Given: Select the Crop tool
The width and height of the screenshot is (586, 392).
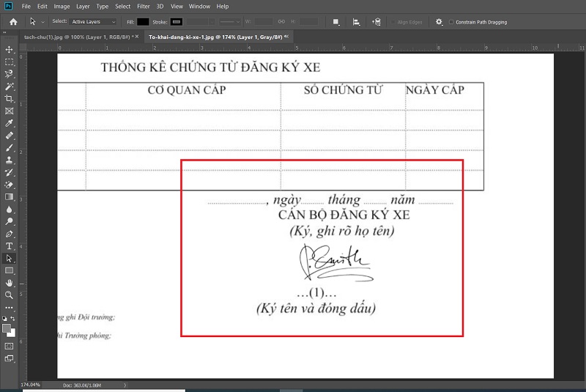Looking at the screenshot, I should tap(9, 99).
